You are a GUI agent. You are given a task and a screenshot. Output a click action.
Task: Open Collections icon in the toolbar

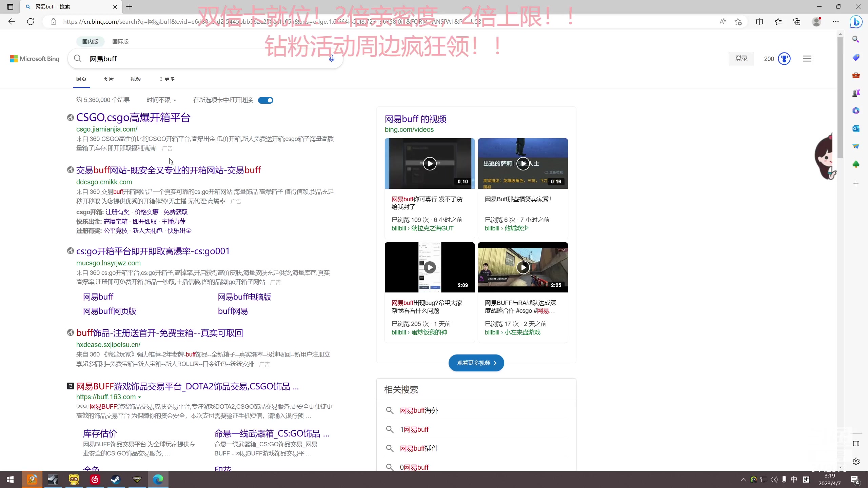coord(797,22)
